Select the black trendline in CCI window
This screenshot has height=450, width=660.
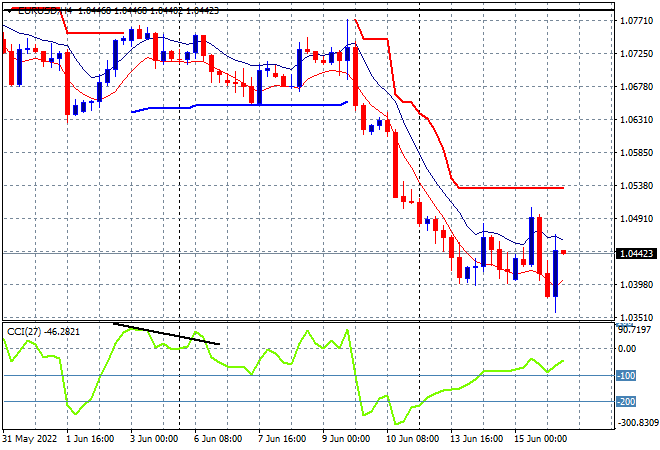click(x=166, y=334)
